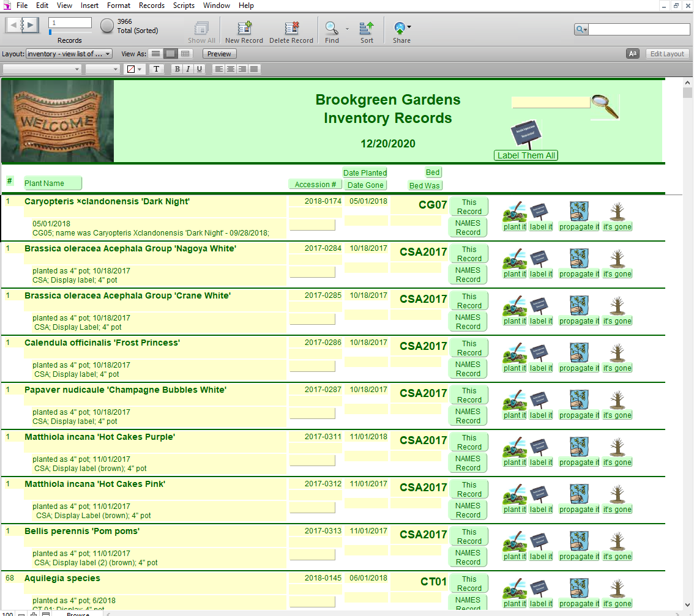The image size is (694, 616).
Task: Click the record navigation arrows book icon
Action: [22, 25]
